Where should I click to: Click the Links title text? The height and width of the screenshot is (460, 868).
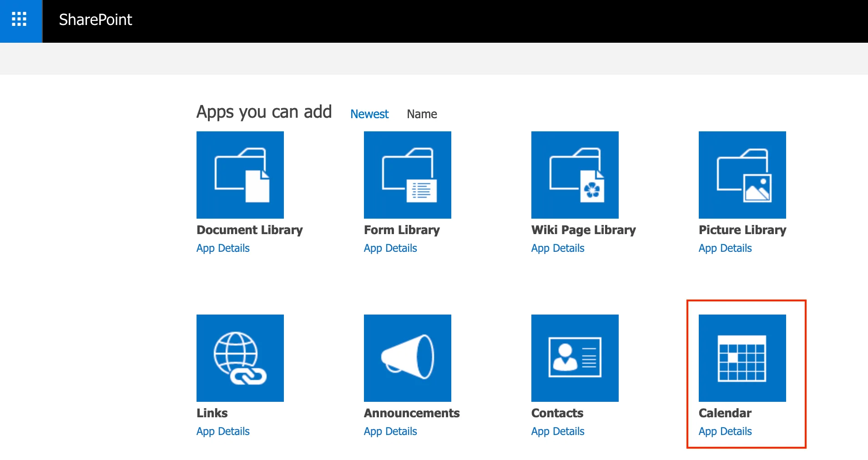pyautogui.click(x=212, y=413)
